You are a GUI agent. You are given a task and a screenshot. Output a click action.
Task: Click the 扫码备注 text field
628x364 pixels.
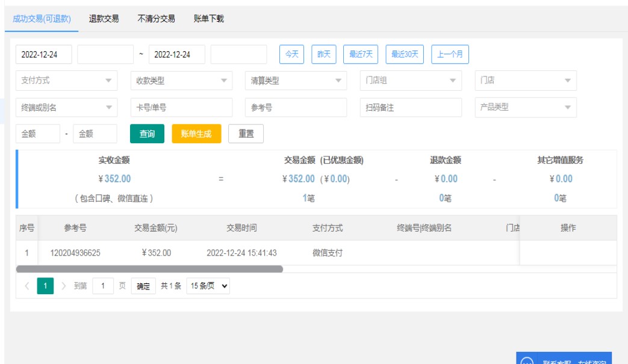(411, 108)
